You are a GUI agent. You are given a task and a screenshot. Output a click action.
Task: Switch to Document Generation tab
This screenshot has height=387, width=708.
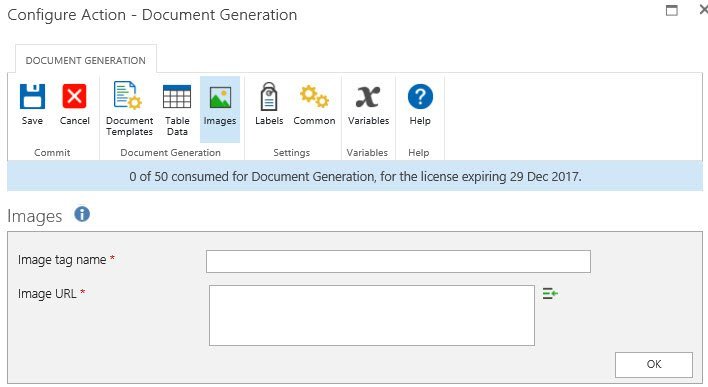click(x=86, y=60)
